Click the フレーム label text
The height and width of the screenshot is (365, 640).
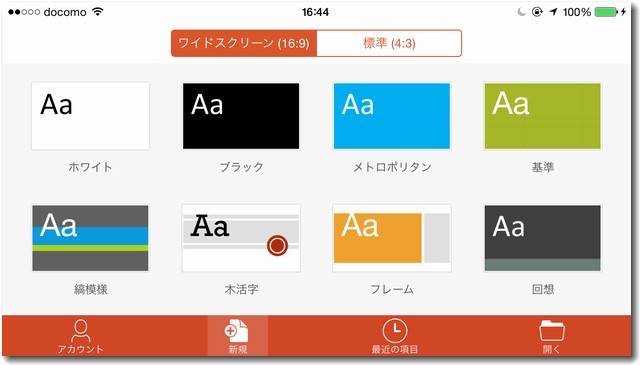coord(392,289)
